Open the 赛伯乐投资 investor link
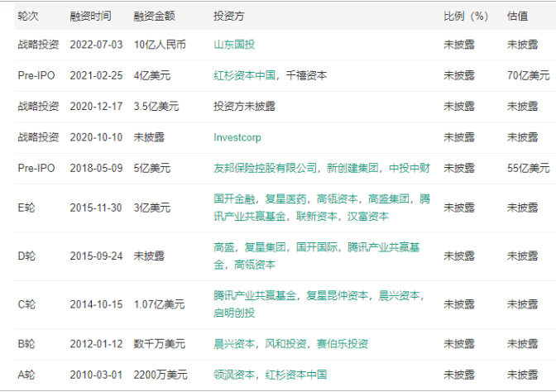 click(343, 344)
